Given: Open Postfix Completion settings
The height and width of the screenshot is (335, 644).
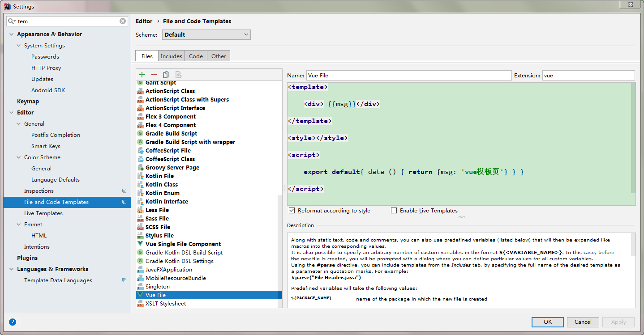Looking at the screenshot, I should pyautogui.click(x=56, y=135).
